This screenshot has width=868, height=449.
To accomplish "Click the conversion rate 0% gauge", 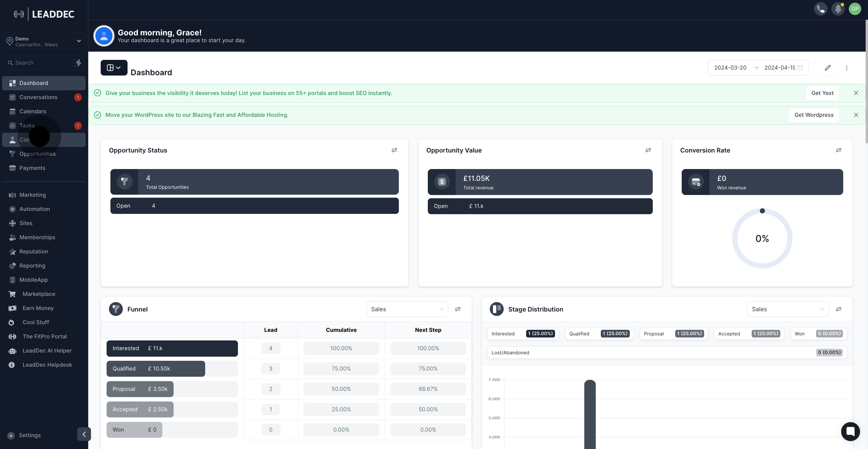I will [762, 238].
